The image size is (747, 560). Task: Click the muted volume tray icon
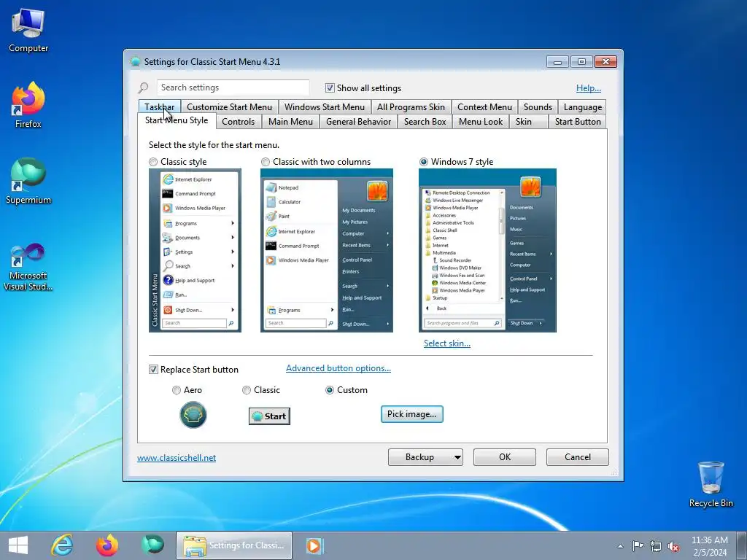673,546
